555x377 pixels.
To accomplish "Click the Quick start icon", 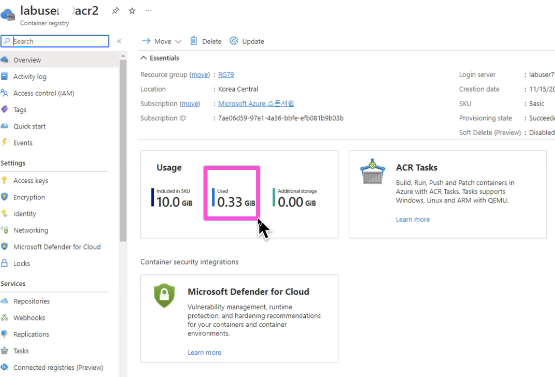I will 5,126.
